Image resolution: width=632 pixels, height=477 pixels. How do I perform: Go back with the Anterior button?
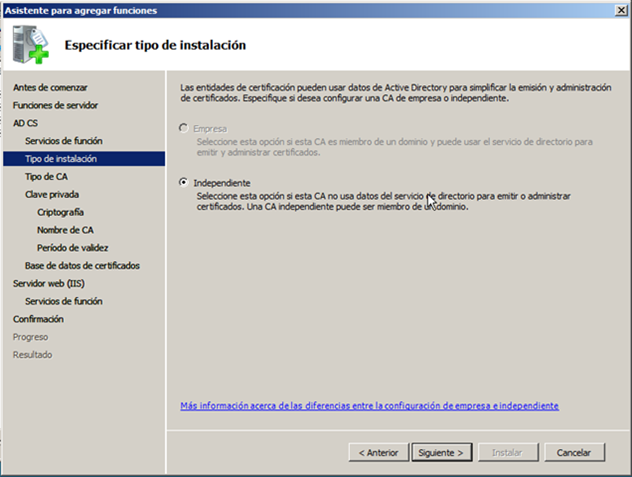tap(378, 452)
